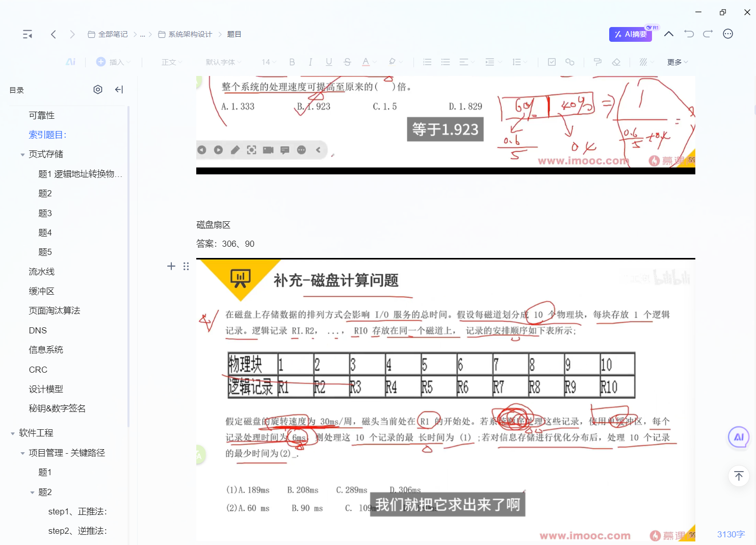Open the 更多 toolbar dropdown
The image size is (756, 545).
pos(677,62)
